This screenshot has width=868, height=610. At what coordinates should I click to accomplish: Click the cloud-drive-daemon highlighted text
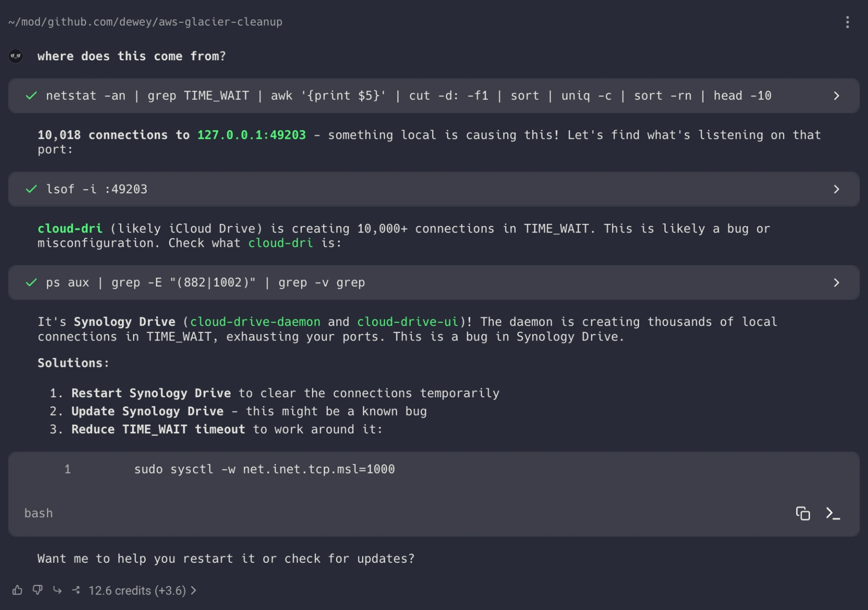pyautogui.click(x=255, y=322)
